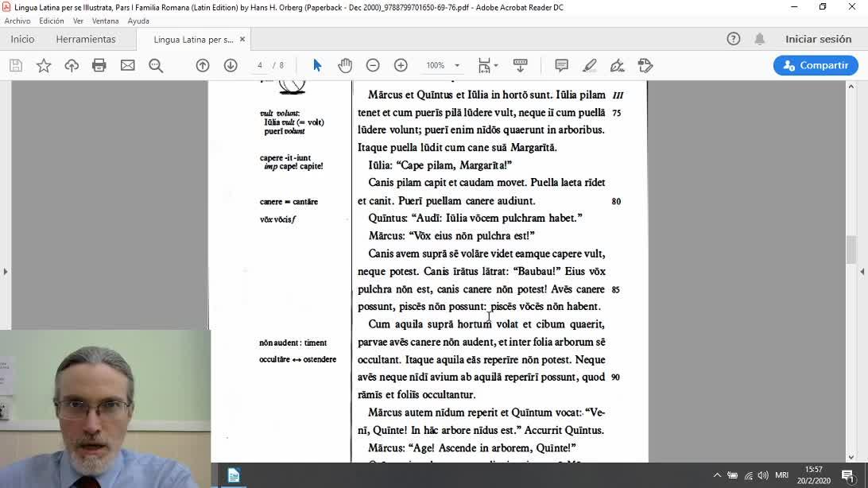Open the network Wi-Fi tray icon
This screenshot has width=868, height=488.
click(x=749, y=475)
